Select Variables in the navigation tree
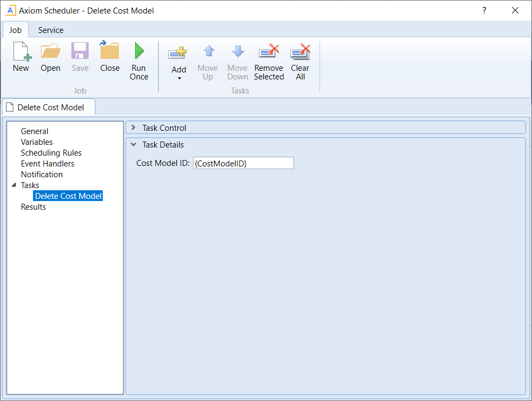Image resolution: width=532 pixels, height=401 pixels. click(37, 142)
